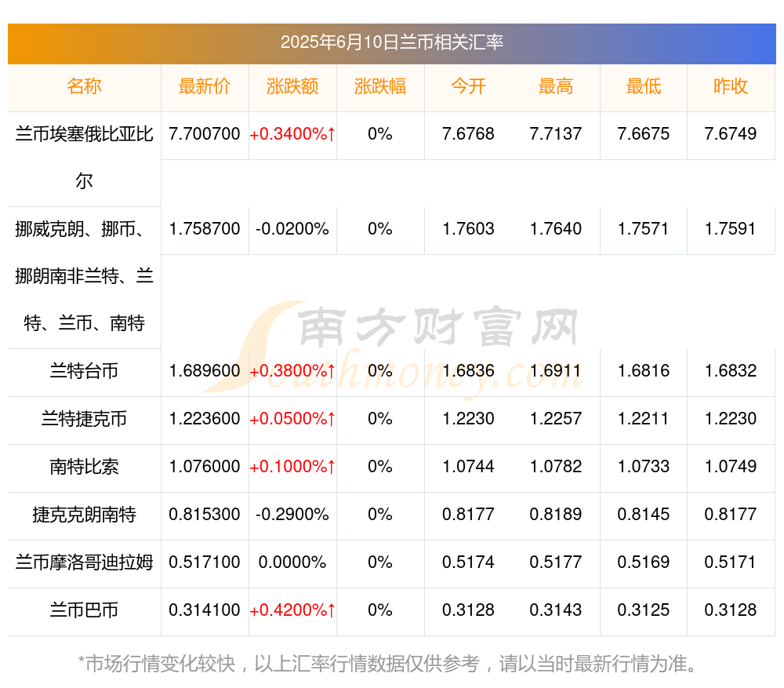
Task: Click high value 0.8189
Action: click(x=556, y=515)
